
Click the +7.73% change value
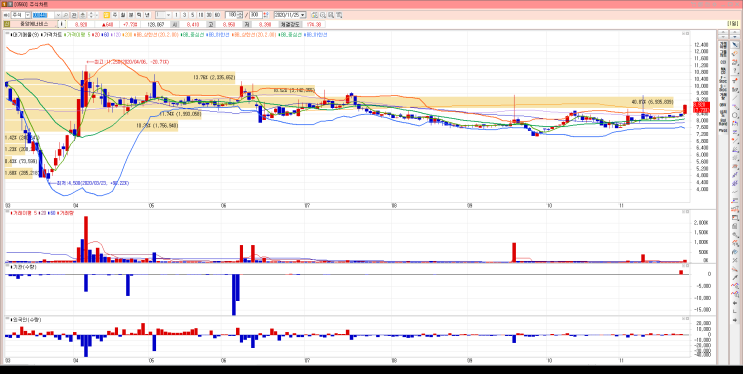(x=130, y=24)
